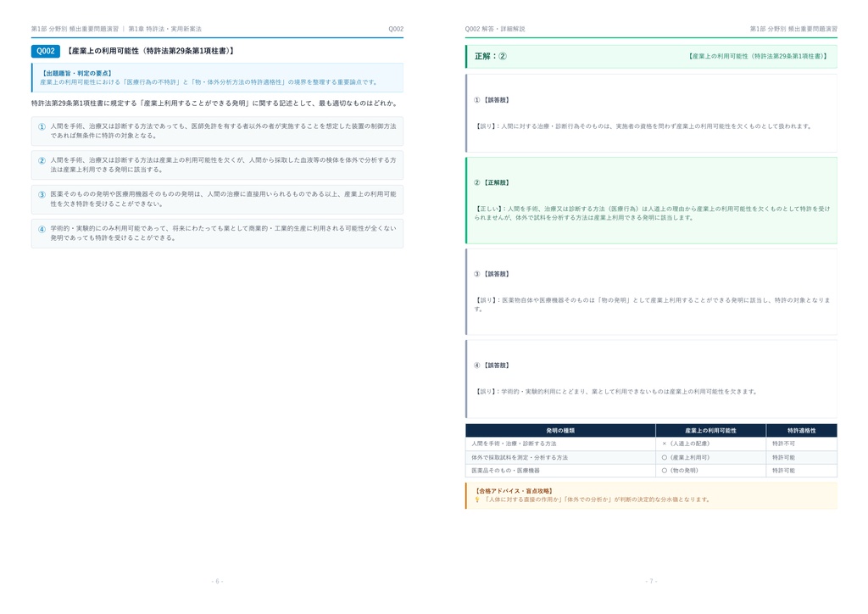
Task: Select the circled ④ marker of the fourth choice
Action: (42, 229)
